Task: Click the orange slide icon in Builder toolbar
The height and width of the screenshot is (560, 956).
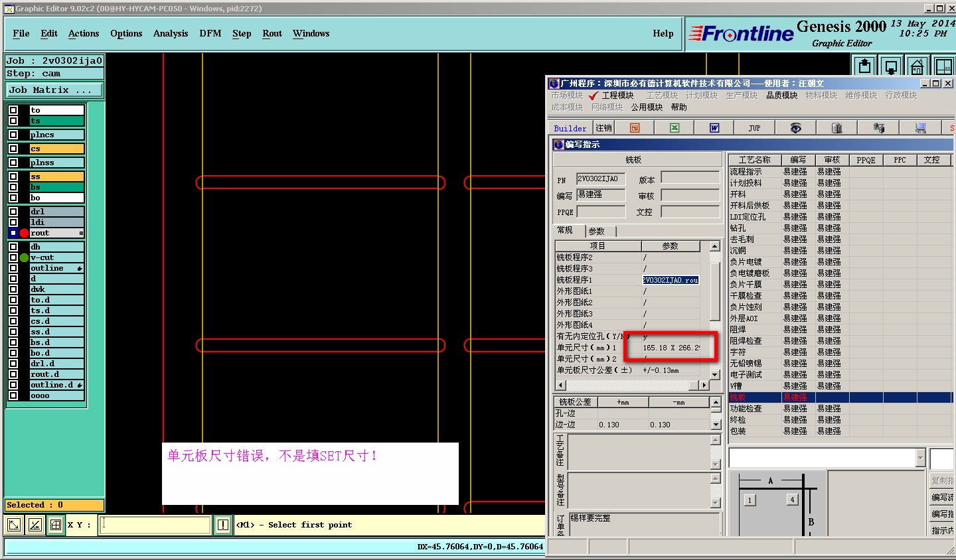Action: [635, 128]
